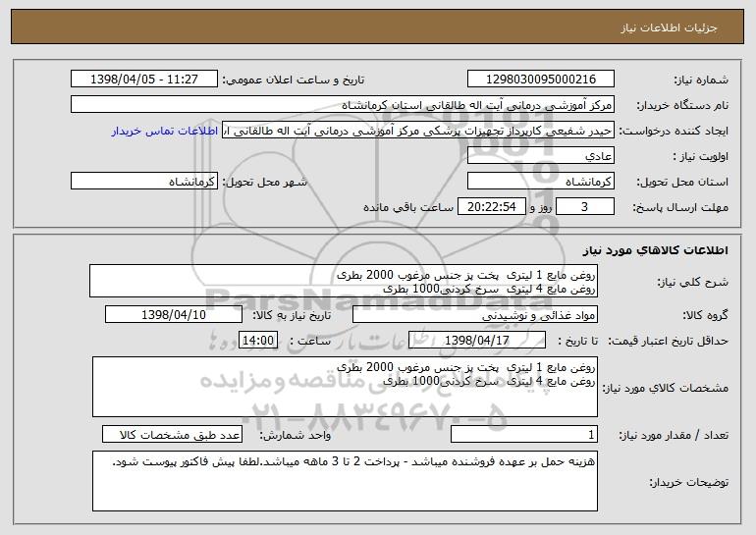Click the نام دستگاه خریدار label
The width and height of the screenshot is (756, 535).
[682, 105]
